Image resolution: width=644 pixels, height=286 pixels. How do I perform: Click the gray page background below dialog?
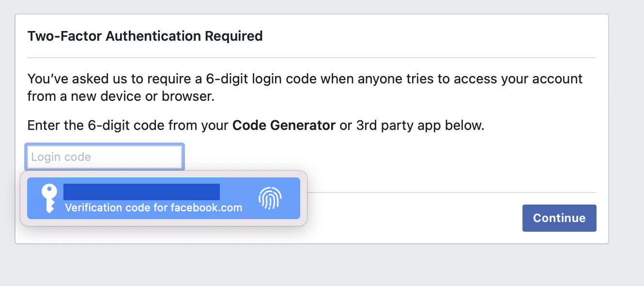coord(322,265)
